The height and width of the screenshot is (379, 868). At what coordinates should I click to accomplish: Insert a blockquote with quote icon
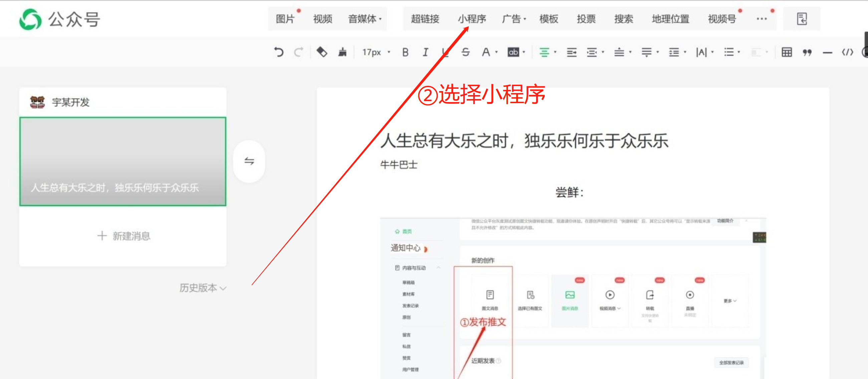[x=807, y=52]
